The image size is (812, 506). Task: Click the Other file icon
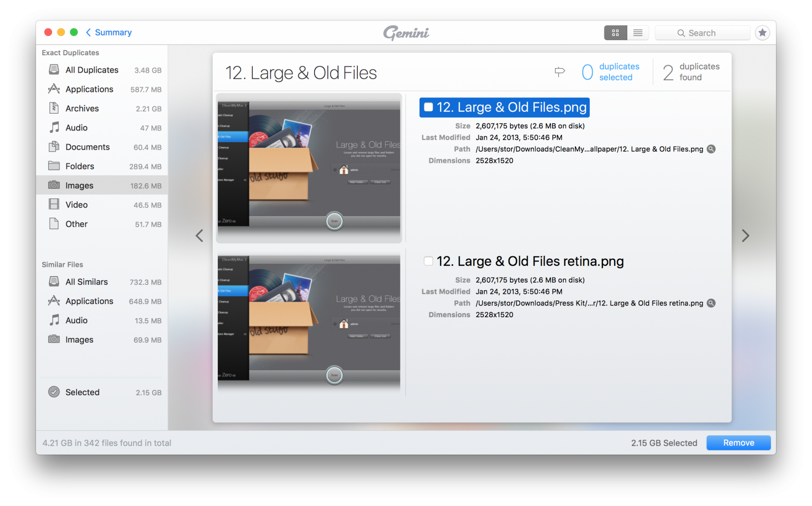coord(54,224)
